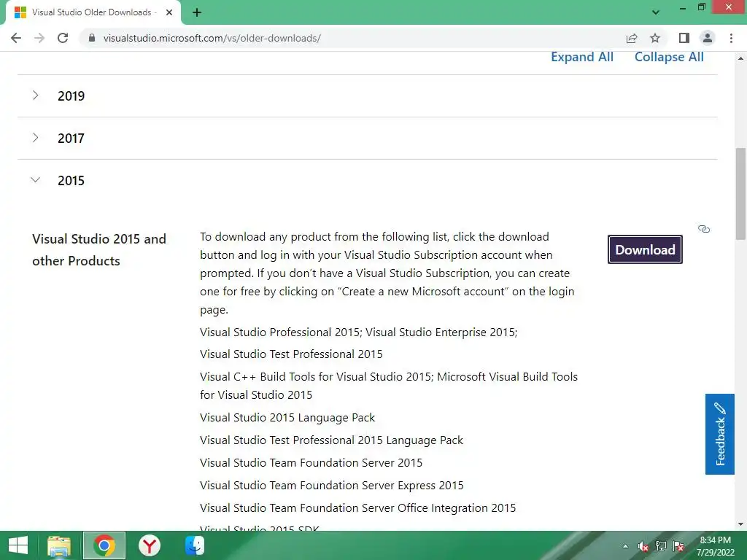The height and width of the screenshot is (560, 747).
Task: Click 'Visual Studio 2015 and other Products' heading
Action: pyautogui.click(x=99, y=249)
